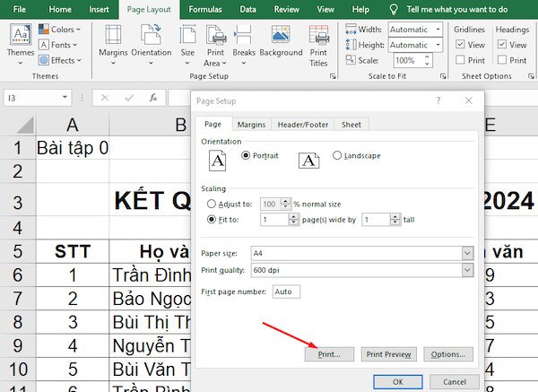Open the Breaks menu
Screen dimensions: 538x392
click(244, 45)
